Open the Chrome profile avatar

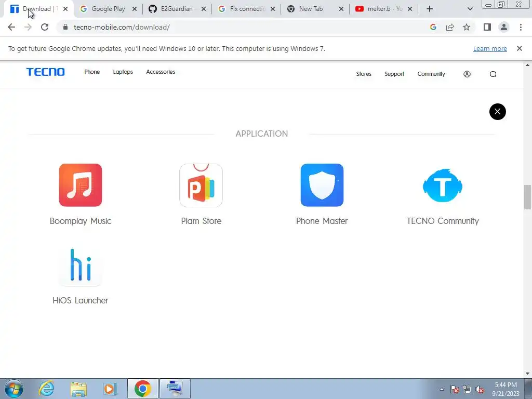click(x=504, y=27)
